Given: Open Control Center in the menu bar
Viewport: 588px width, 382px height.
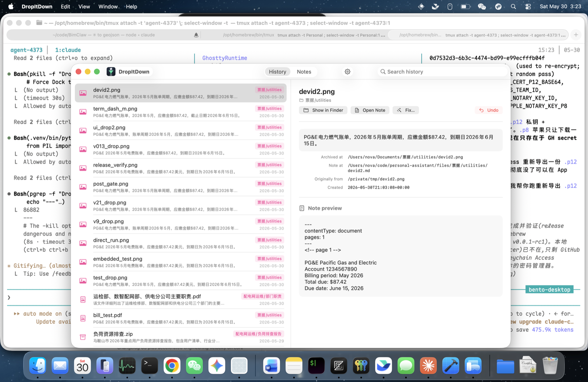Looking at the screenshot, I should point(528,7).
